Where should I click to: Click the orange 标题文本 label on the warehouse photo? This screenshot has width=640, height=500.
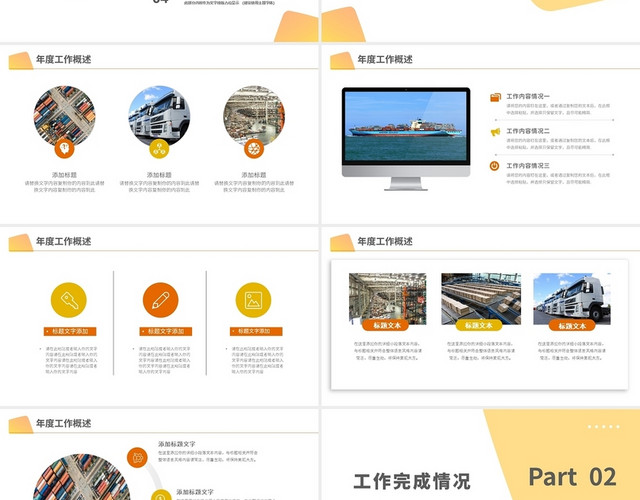tap(387, 325)
